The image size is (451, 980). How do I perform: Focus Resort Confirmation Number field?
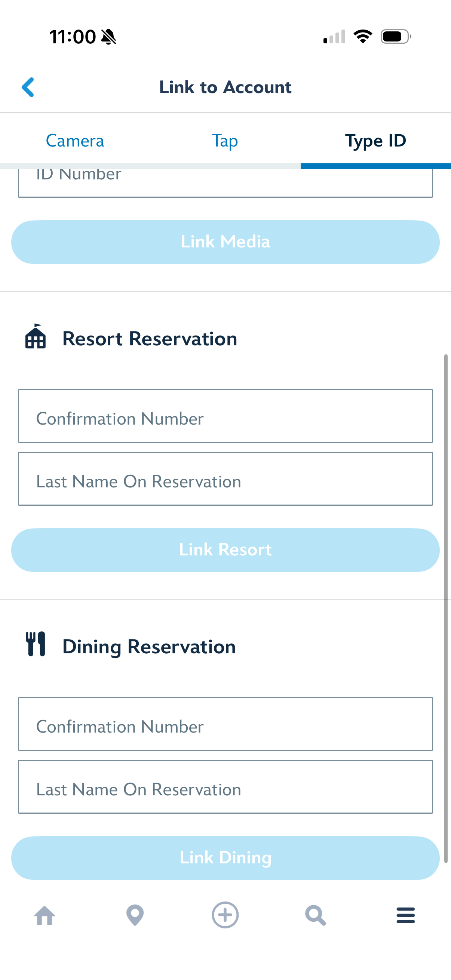pyautogui.click(x=225, y=416)
